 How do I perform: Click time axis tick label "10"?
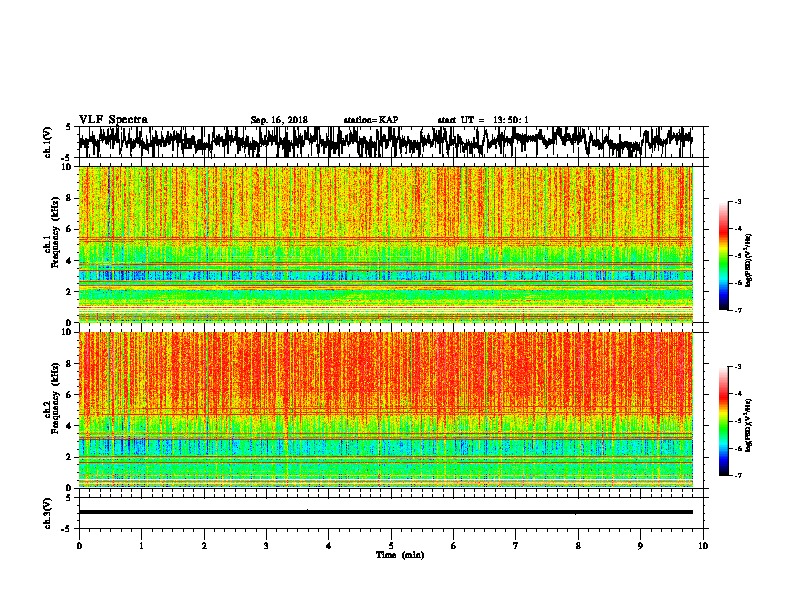point(703,546)
